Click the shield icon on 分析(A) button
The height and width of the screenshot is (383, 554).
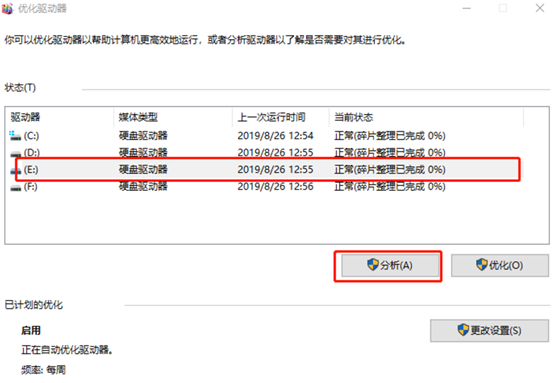pyautogui.click(x=373, y=265)
